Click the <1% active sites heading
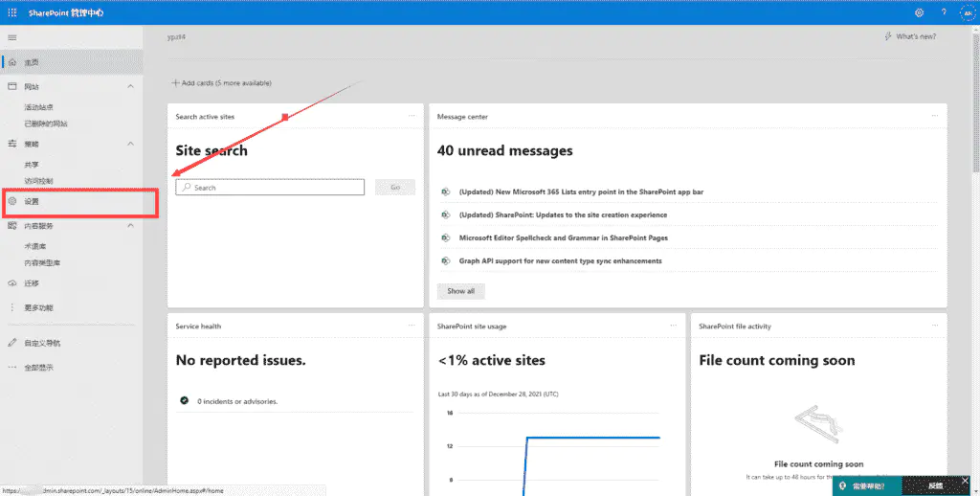This screenshot has width=980, height=496. coord(491,360)
